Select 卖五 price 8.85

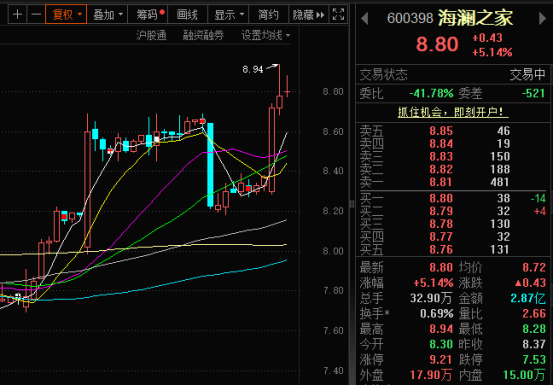coord(441,131)
